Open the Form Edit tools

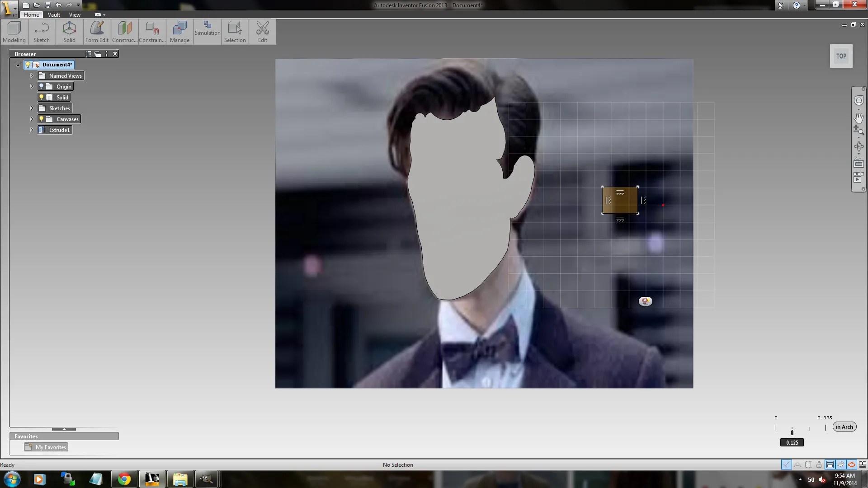click(97, 32)
